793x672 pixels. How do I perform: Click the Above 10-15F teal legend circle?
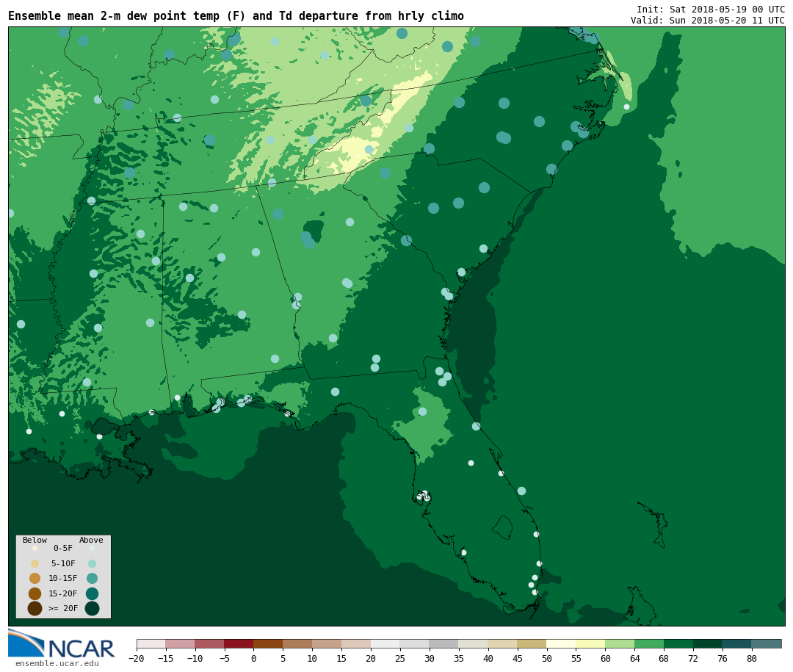[x=92, y=578]
